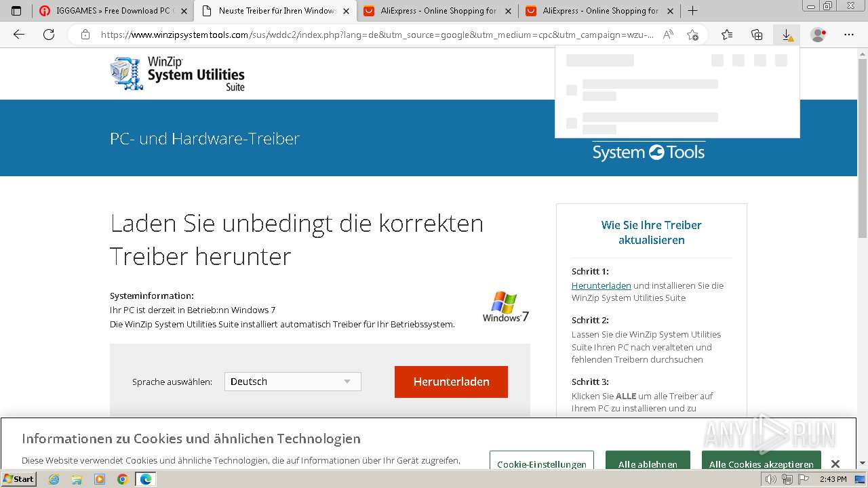
Task: Click the 2:43 PM clock
Action: 833,479
